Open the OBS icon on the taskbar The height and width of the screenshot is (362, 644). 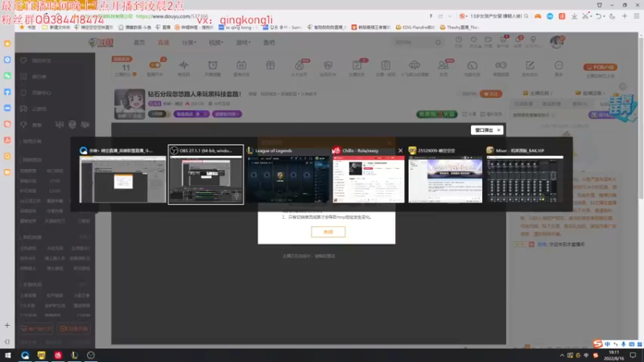(x=91, y=355)
